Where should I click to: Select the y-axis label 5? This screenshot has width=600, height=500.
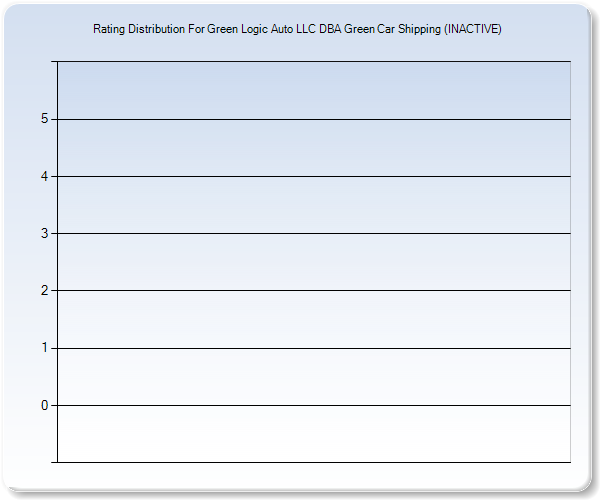point(44,119)
